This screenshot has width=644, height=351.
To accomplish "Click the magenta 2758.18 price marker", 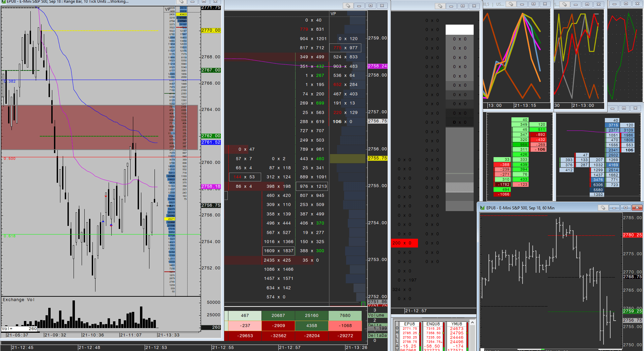I will click(211, 186).
